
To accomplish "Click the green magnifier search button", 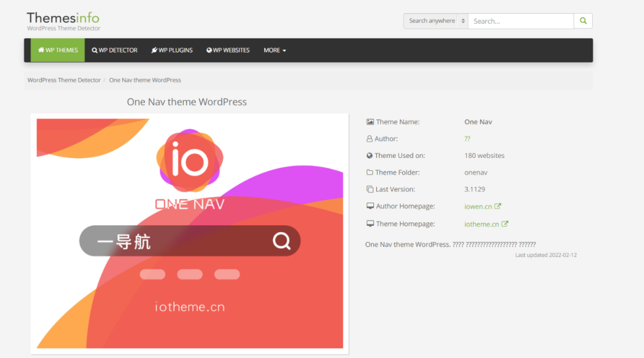I will [x=583, y=21].
